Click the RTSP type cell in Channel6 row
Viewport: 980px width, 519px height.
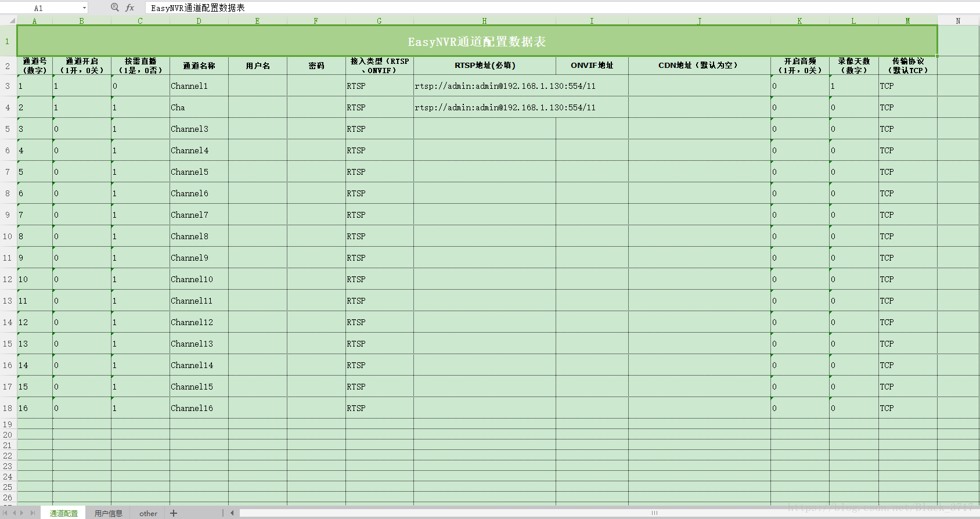[380, 193]
